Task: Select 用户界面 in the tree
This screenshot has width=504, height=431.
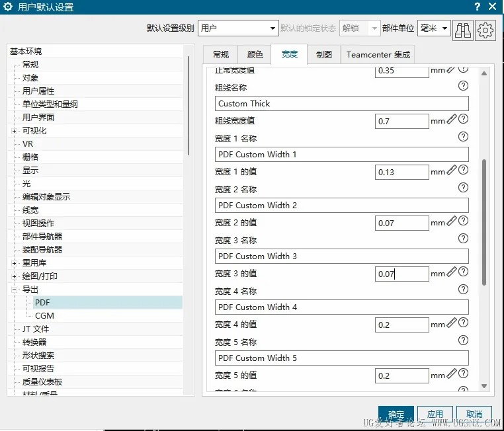Action: coord(38,118)
